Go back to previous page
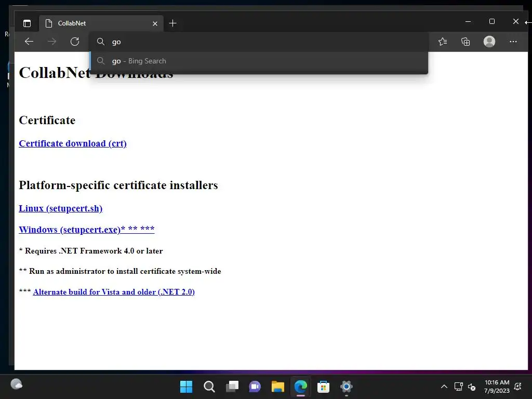The image size is (532, 399). (29, 42)
